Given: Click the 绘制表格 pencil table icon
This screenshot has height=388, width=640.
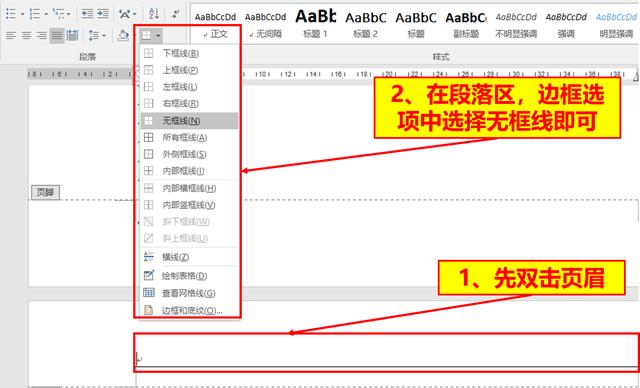Looking at the screenshot, I should pyautogui.click(x=149, y=275).
